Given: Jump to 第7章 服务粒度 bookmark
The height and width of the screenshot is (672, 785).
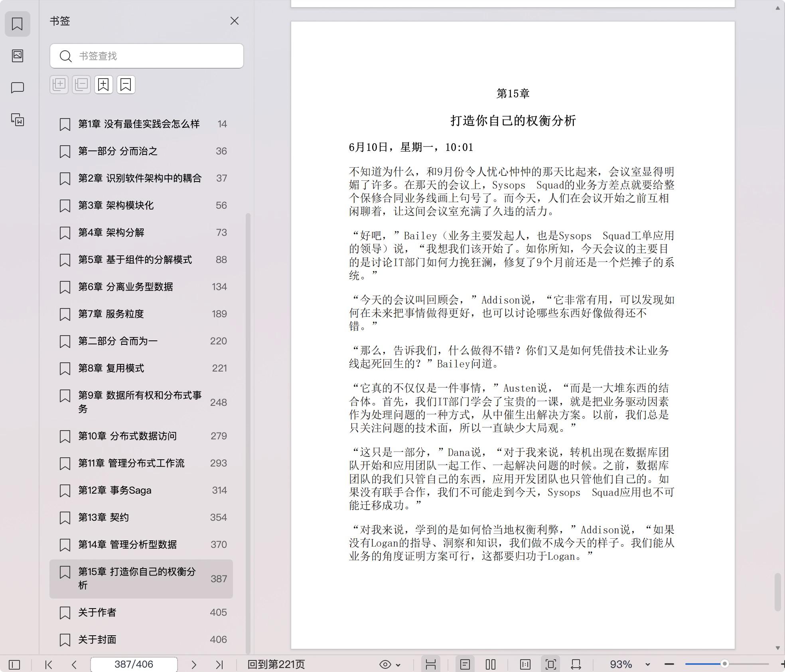Looking at the screenshot, I should pos(141,314).
